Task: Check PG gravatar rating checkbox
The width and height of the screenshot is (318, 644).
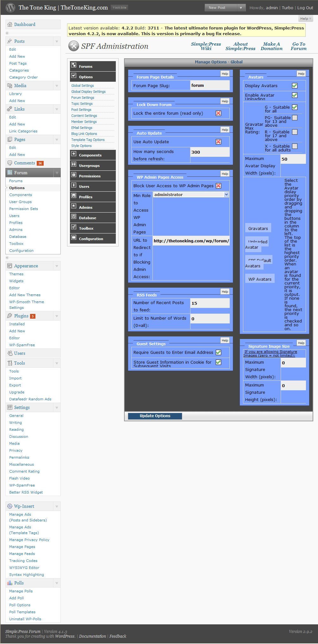Action: pyautogui.click(x=295, y=118)
